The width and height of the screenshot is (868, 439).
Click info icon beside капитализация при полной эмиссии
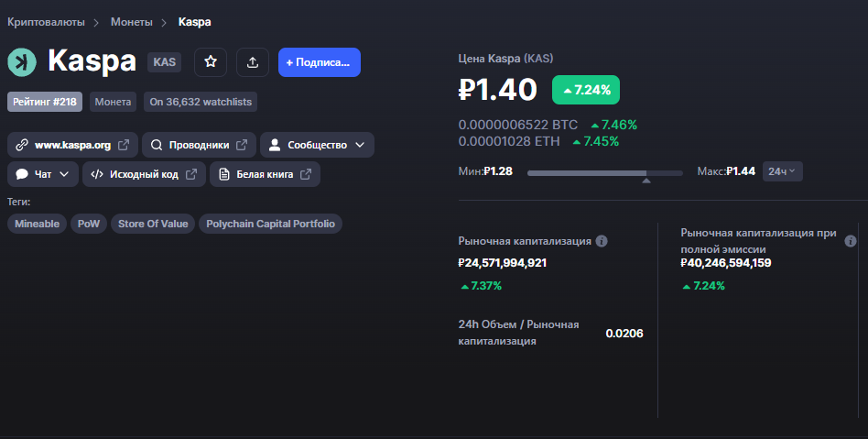pyautogui.click(x=851, y=241)
